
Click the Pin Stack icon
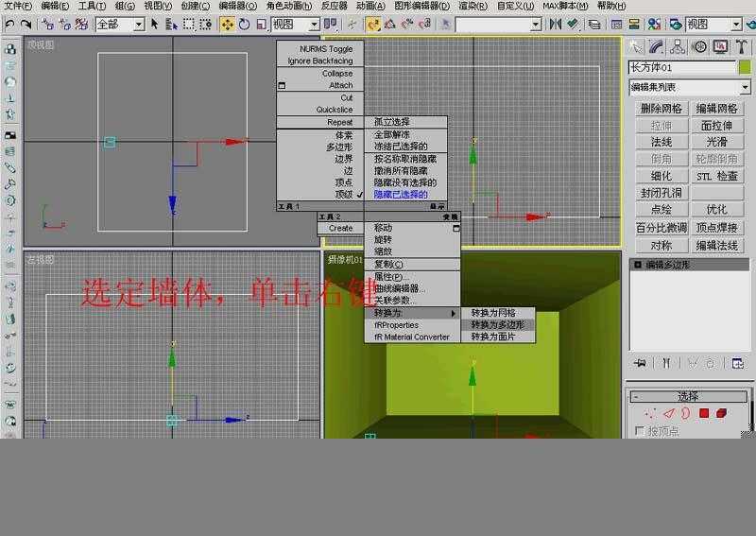coord(641,363)
